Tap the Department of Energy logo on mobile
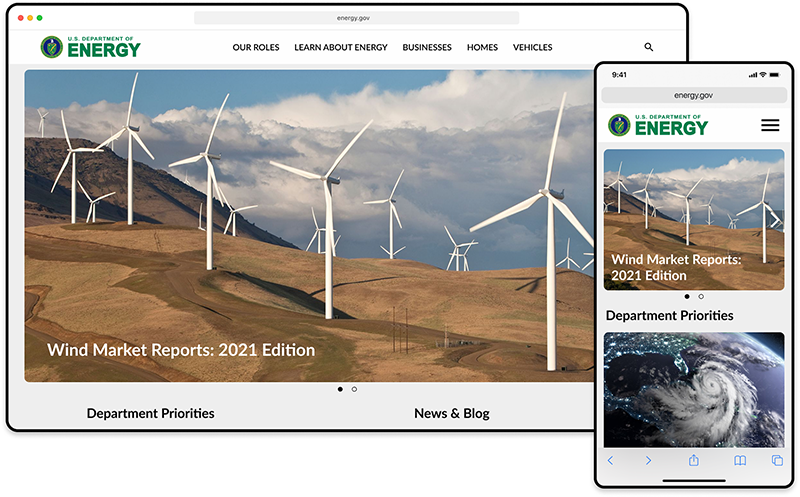The width and height of the screenshot is (800, 497). [x=658, y=125]
